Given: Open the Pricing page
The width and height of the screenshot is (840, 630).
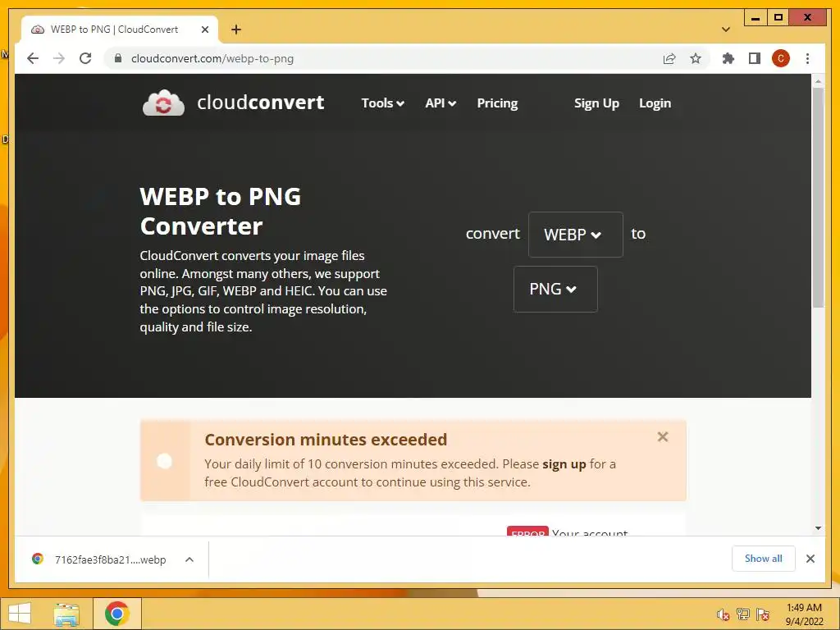Looking at the screenshot, I should pyautogui.click(x=497, y=103).
